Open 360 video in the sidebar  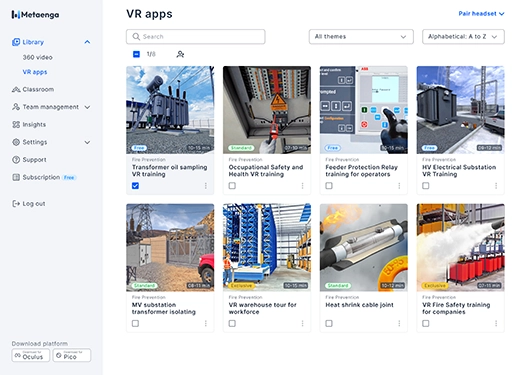point(37,57)
